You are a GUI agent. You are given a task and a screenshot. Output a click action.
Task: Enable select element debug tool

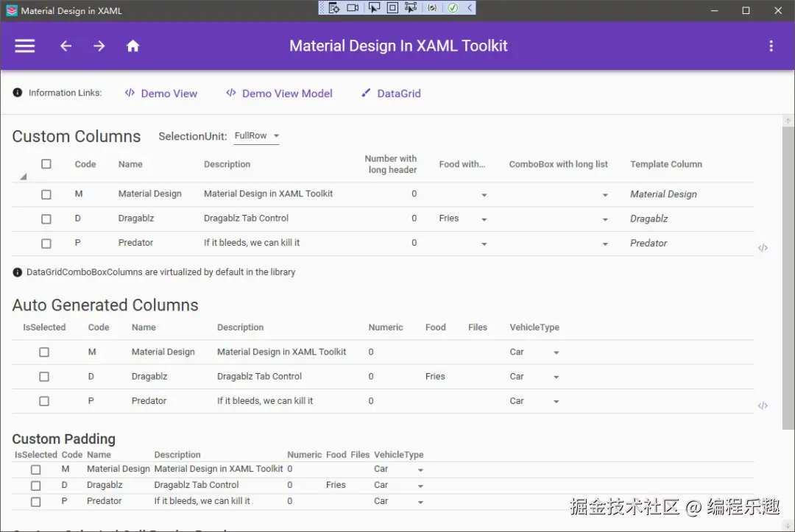coord(374,7)
